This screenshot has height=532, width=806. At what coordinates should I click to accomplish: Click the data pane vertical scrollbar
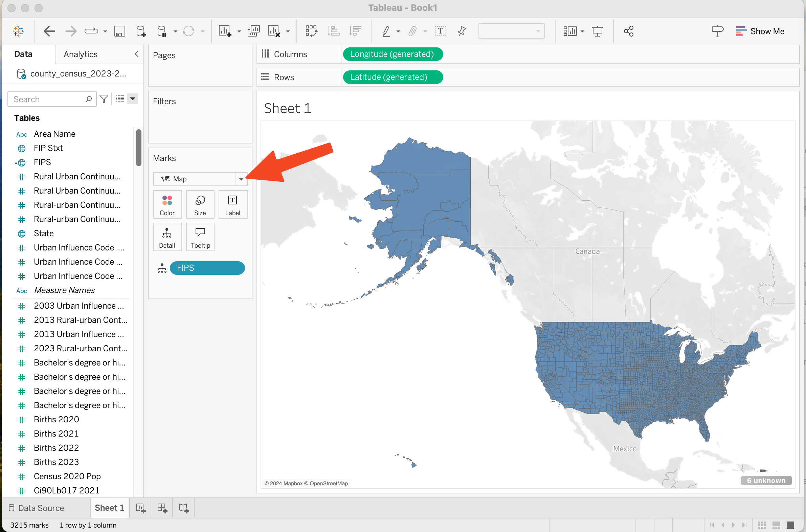pyautogui.click(x=138, y=148)
